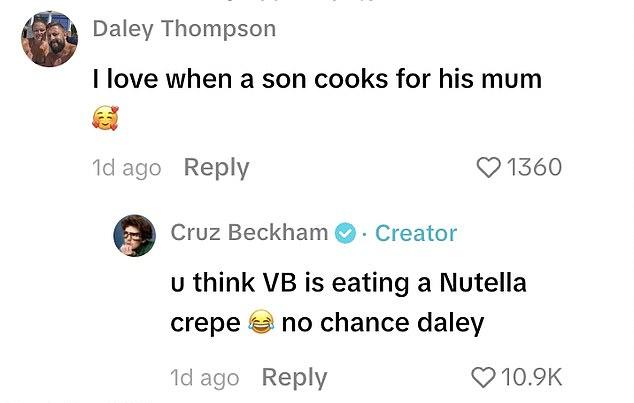Click the smiling face with hearts emoji
The image size is (634, 403).
(104, 120)
